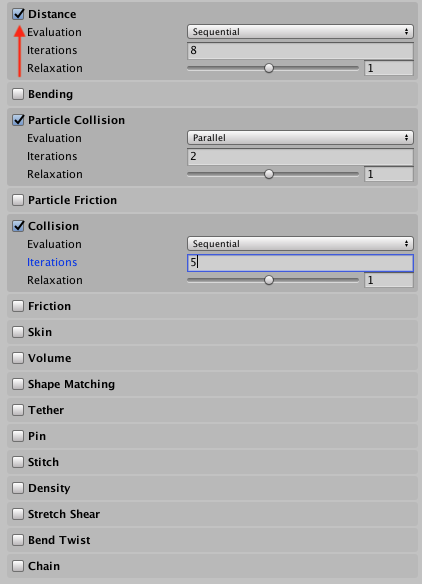The height and width of the screenshot is (584, 422).
Task: Uncheck the Collision constraint checkbox
Action: [x=18, y=226]
